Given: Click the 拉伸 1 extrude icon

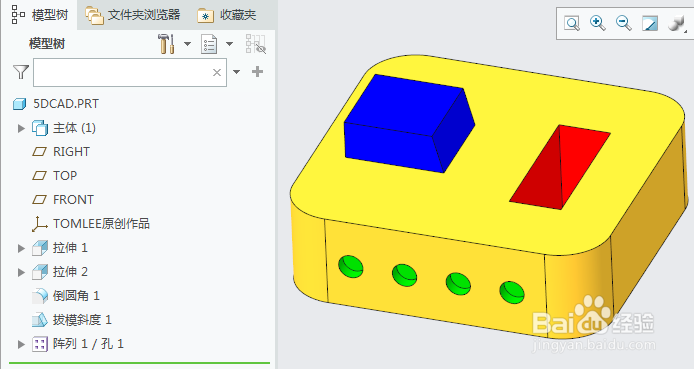Looking at the screenshot, I should (x=40, y=248).
